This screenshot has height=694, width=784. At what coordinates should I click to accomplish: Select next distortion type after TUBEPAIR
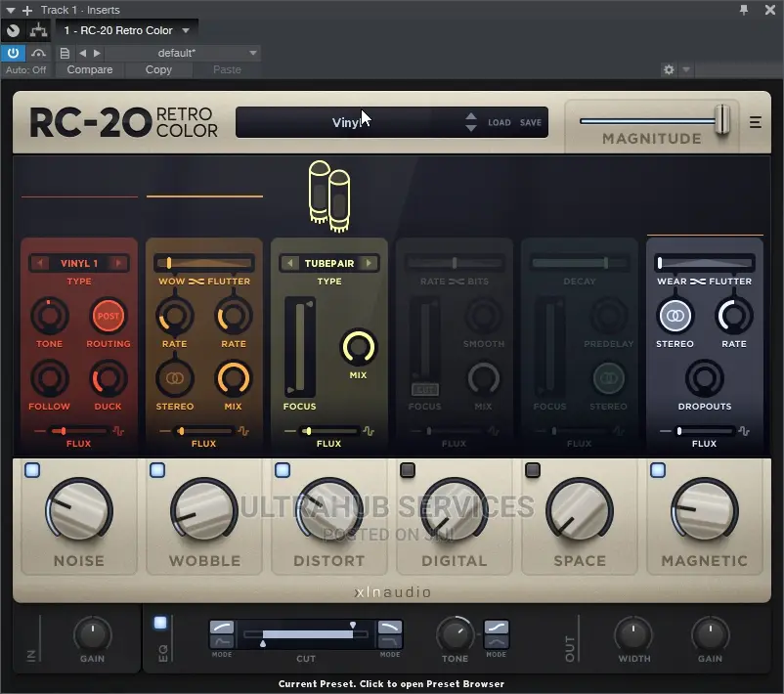(369, 263)
